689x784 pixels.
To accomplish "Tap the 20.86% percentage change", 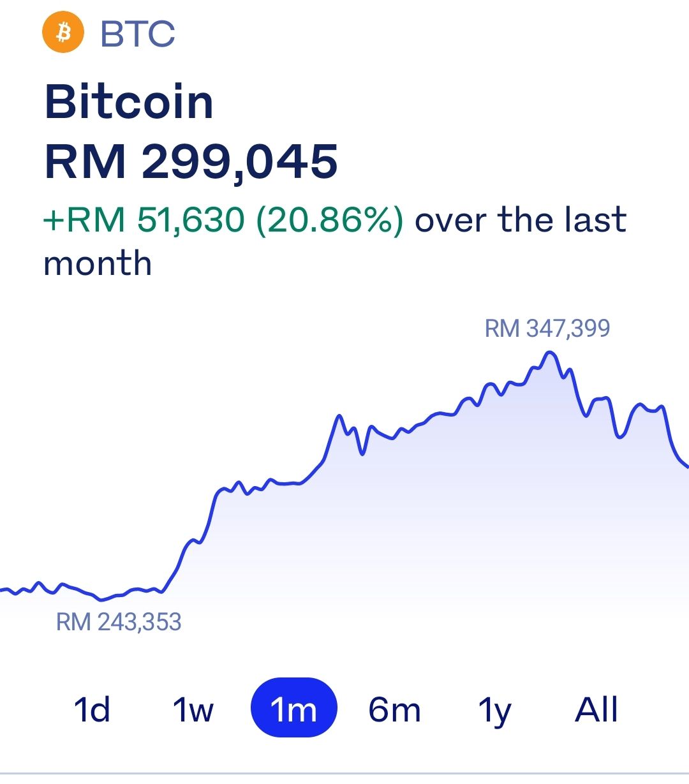I will point(330,220).
